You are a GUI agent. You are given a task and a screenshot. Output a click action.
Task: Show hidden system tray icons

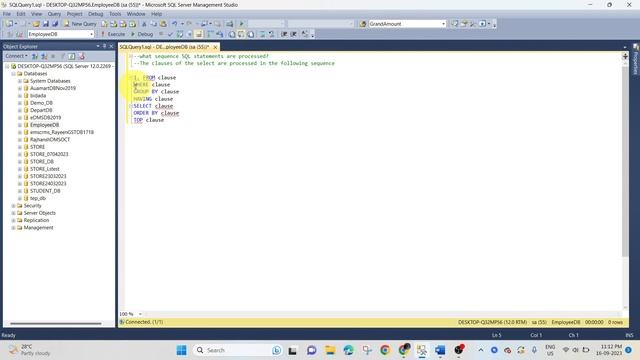[x=481, y=350]
